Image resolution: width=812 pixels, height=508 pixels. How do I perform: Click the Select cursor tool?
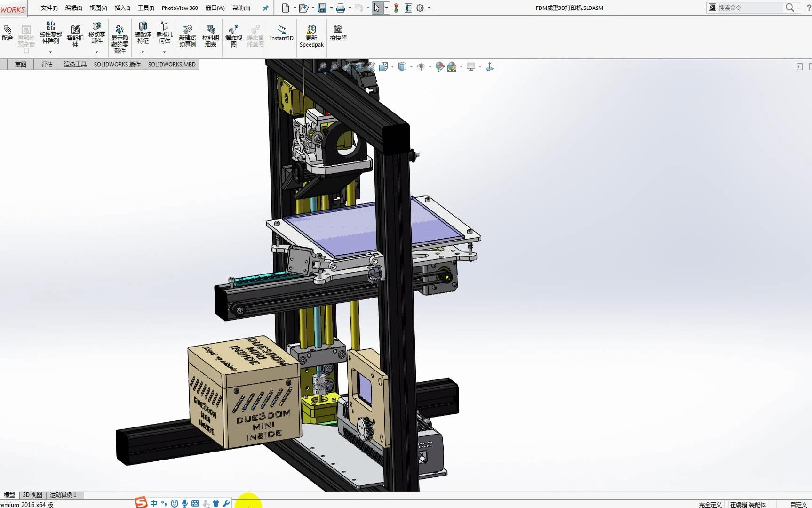click(377, 8)
